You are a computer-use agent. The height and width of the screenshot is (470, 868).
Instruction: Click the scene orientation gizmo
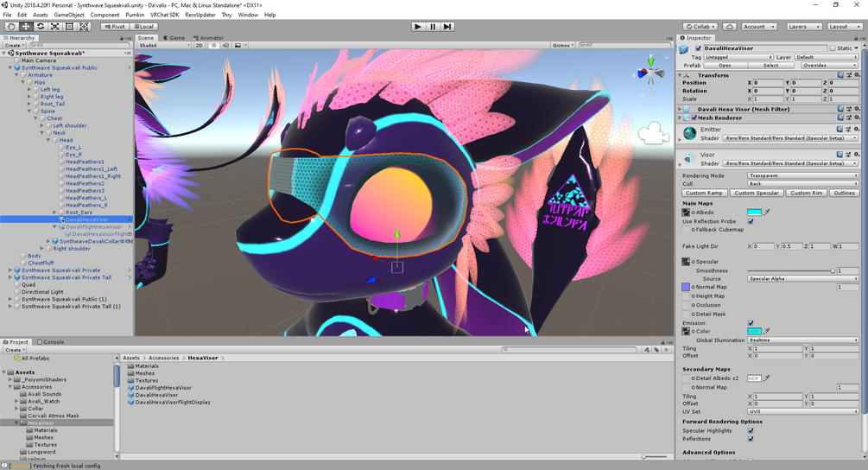pos(650,72)
